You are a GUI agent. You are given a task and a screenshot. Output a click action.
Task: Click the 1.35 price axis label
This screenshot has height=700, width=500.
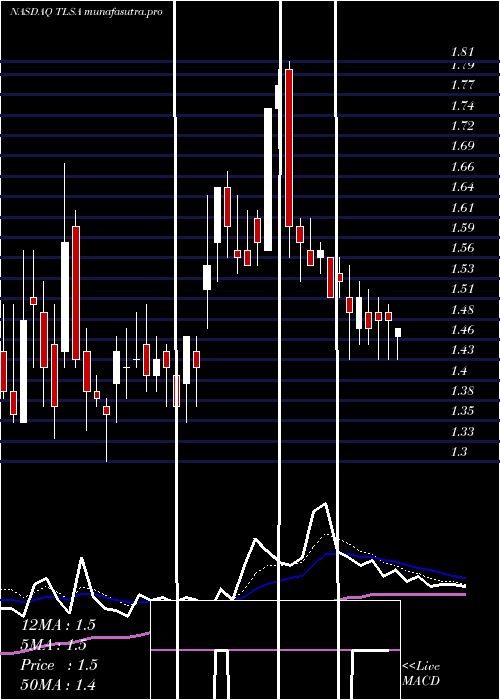coord(462,411)
